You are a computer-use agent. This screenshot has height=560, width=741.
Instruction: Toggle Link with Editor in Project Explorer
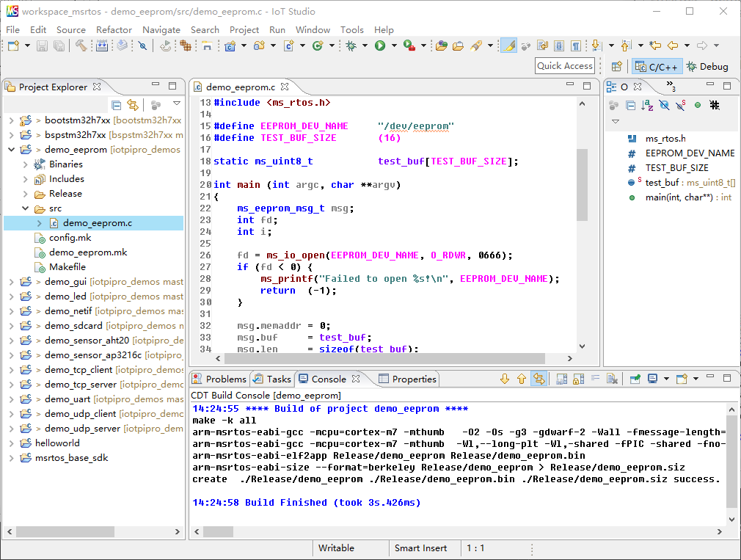[132, 105]
